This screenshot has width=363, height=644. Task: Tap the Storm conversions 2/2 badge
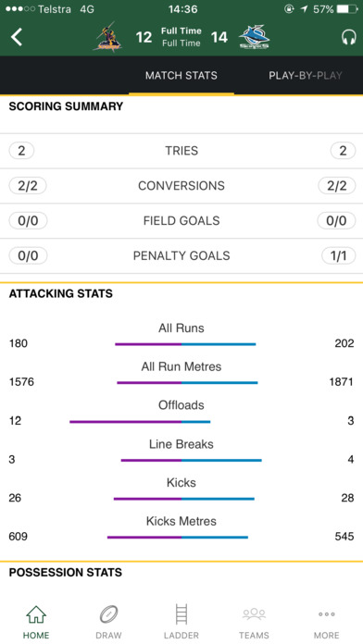tap(28, 186)
